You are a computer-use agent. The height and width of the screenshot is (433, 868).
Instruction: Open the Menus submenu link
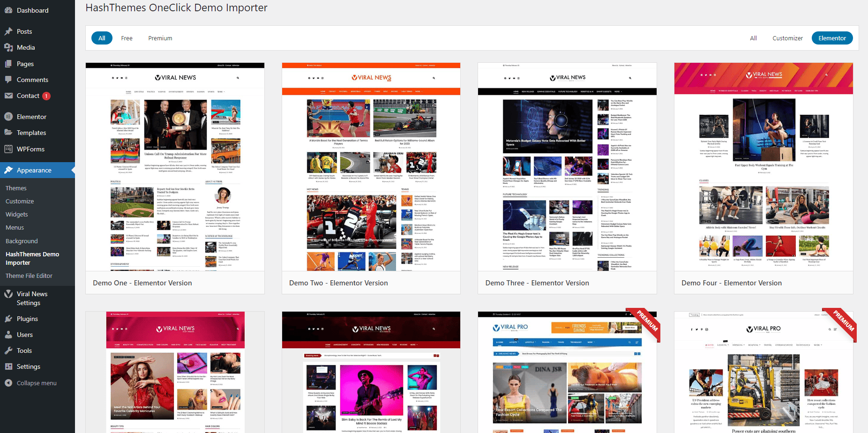click(15, 227)
